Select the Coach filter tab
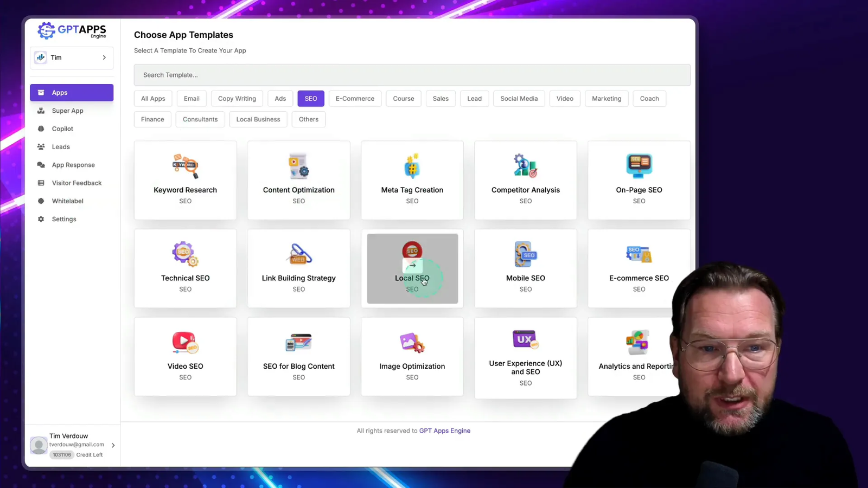This screenshot has height=488, width=868. tap(649, 99)
